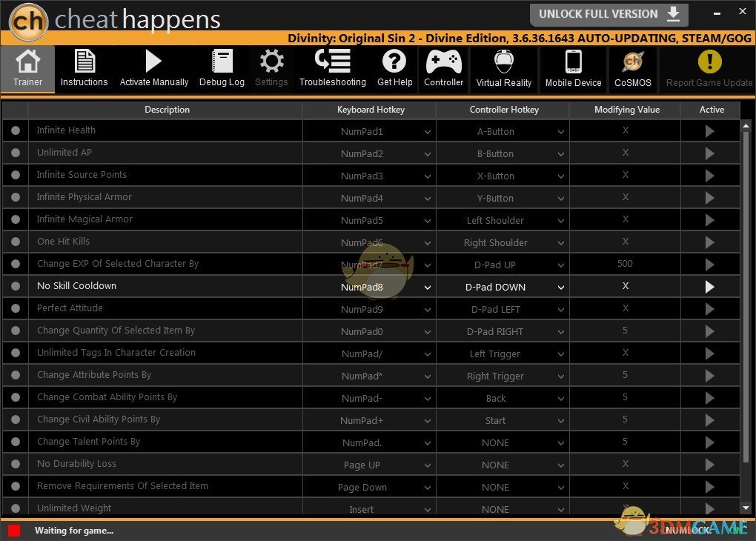This screenshot has height=541, width=756.
Task: Activate Perfect Attitude play arrow
Action: point(709,309)
